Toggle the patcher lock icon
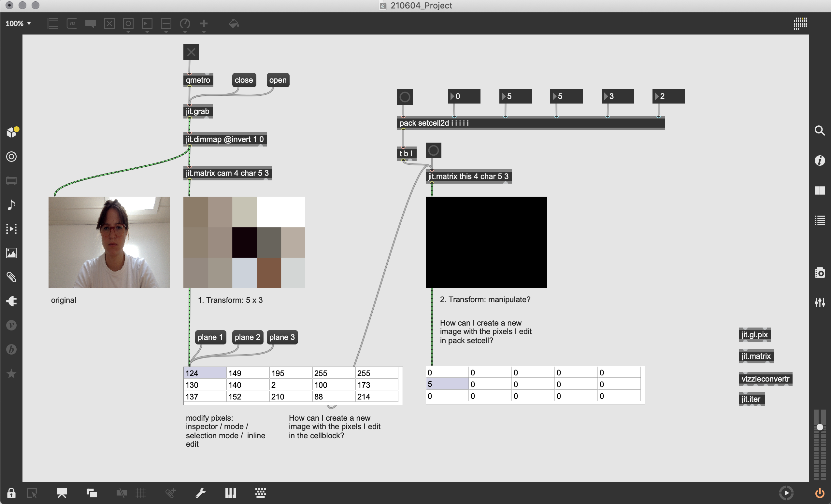Image resolution: width=831 pixels, height=504 pixels. (11, 493)
